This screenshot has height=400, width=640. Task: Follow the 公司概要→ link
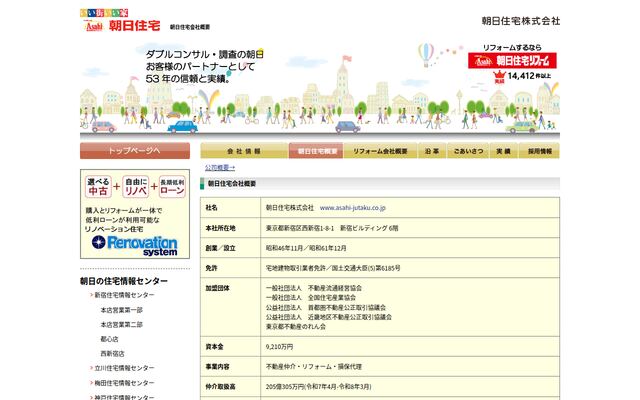coord(220,167)
